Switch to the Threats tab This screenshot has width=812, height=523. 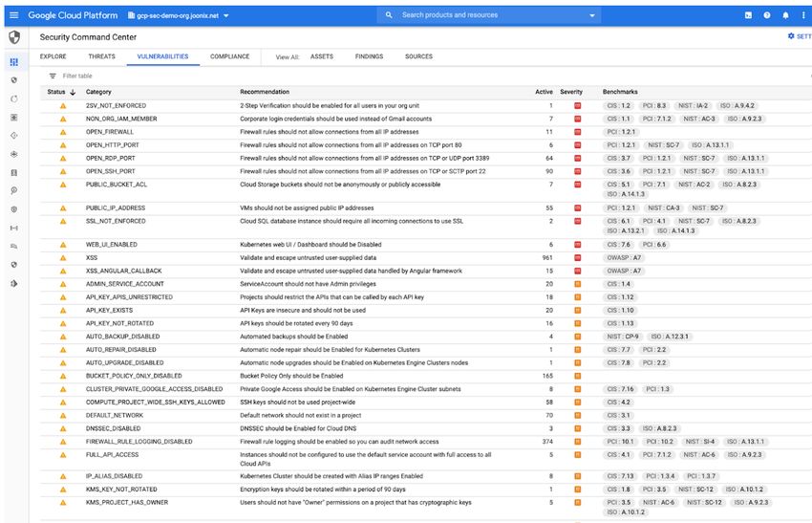pos(101,56)
